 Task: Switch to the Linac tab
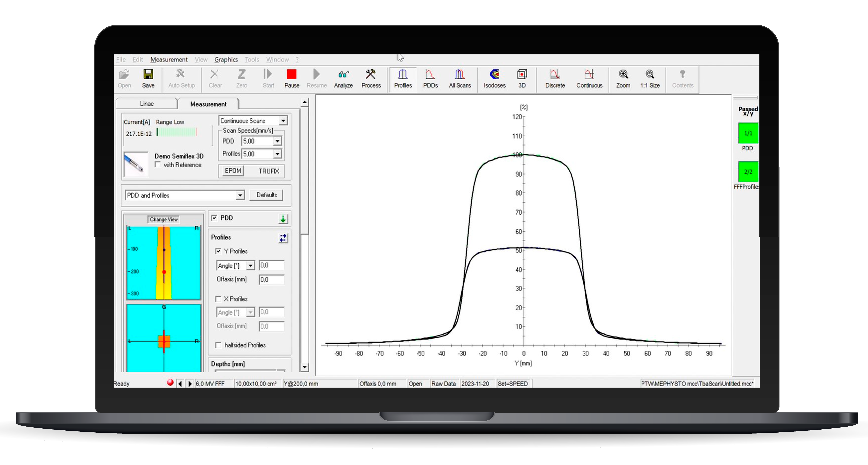(x=147, y=104)
